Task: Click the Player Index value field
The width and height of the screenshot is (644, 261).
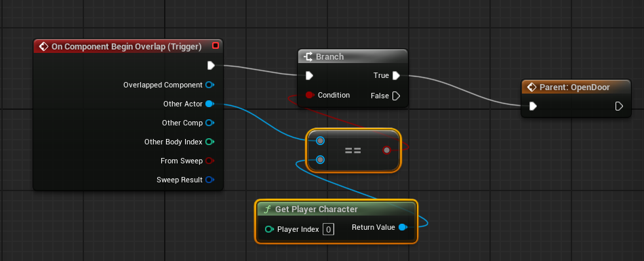Action: 328,229
